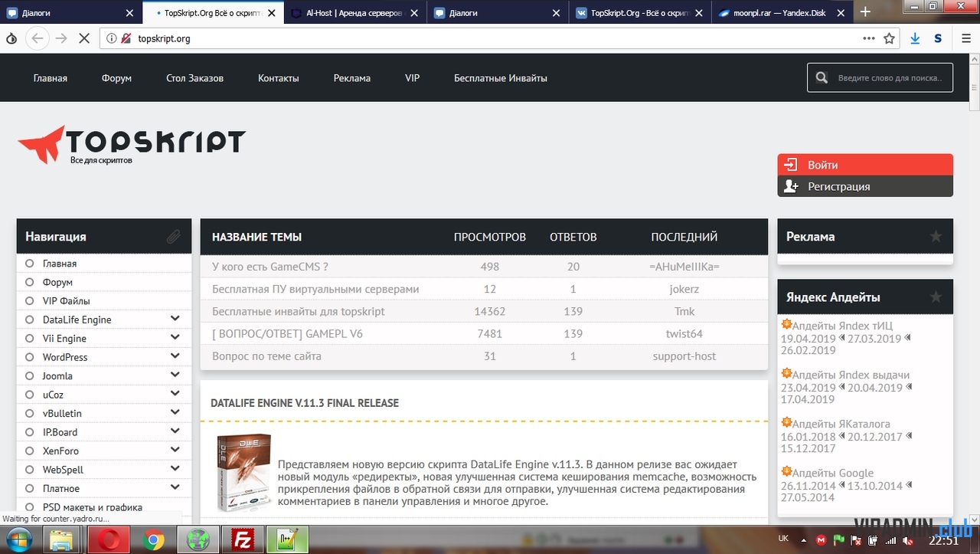Switch to the AI-Host browser tab
Image resolution: width=980 pixels, height=554 pixels.
point(354,12)
